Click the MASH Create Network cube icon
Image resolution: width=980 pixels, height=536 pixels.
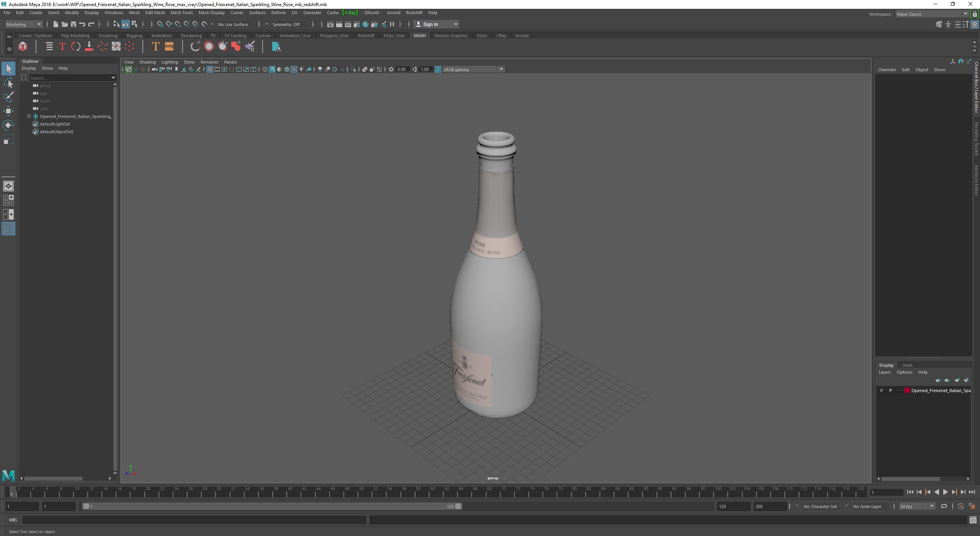pyautogui.click(x=23, y=47)
